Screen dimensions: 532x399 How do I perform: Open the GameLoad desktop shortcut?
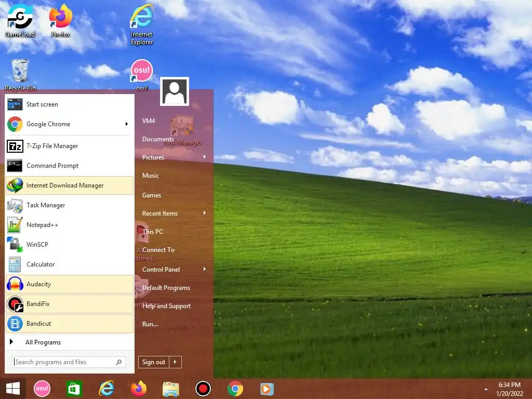[20, 20]
